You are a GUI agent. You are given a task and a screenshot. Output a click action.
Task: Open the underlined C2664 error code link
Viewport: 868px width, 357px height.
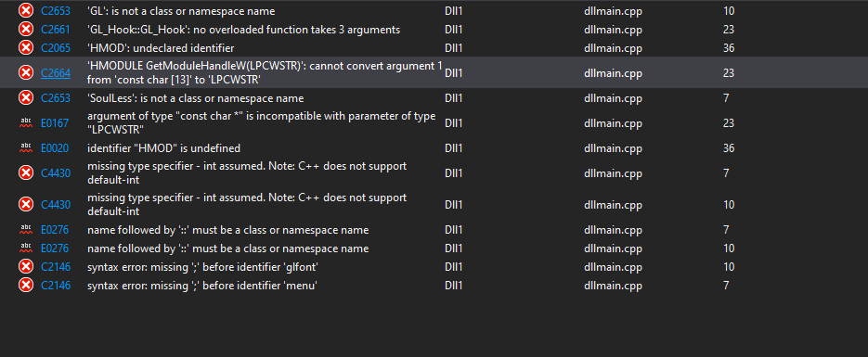[56, 73]
